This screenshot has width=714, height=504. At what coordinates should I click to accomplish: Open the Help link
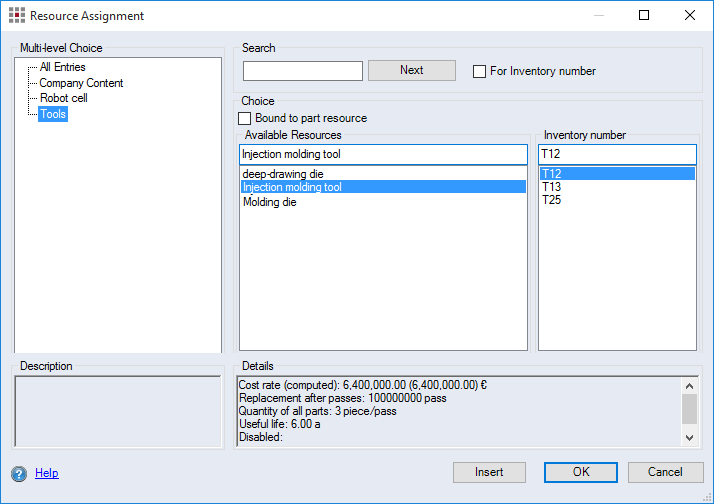(47, 473)
